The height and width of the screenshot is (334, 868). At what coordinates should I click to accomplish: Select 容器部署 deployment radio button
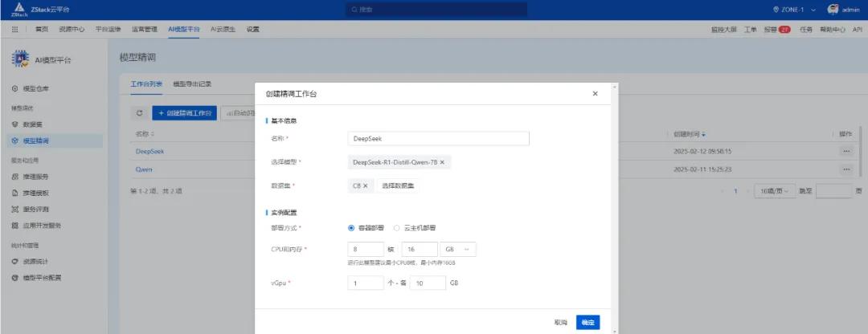(351, 228)
